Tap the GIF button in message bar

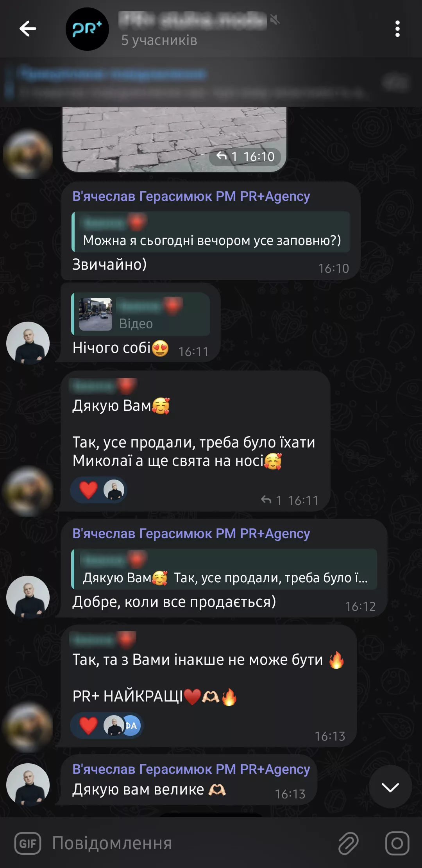[28, 844]
